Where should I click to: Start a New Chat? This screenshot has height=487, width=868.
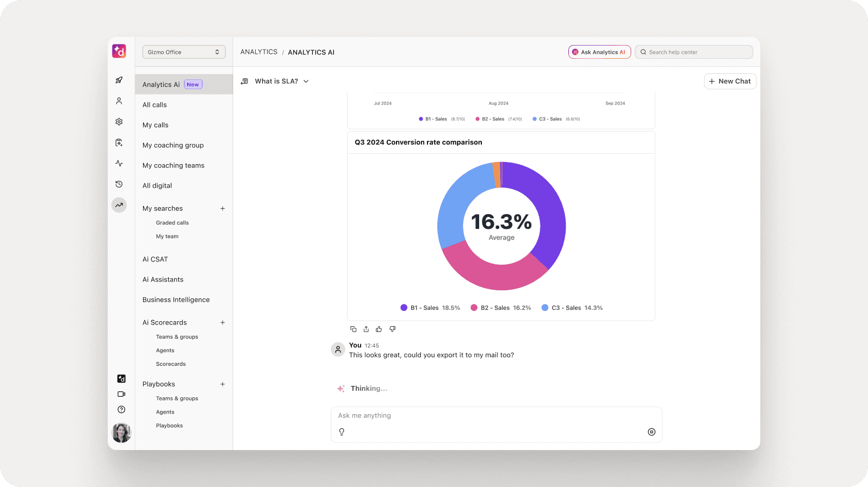pyautogui.click(x=730, y=82)
